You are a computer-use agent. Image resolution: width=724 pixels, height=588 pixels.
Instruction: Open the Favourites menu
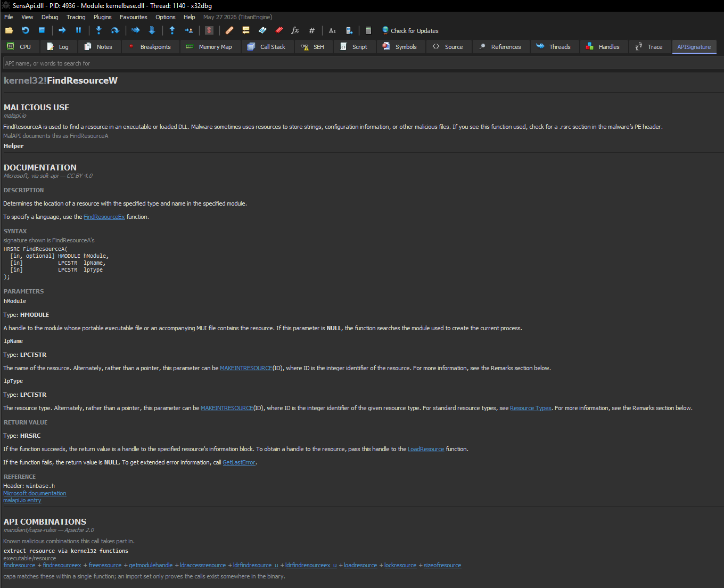tap(133, 17)
